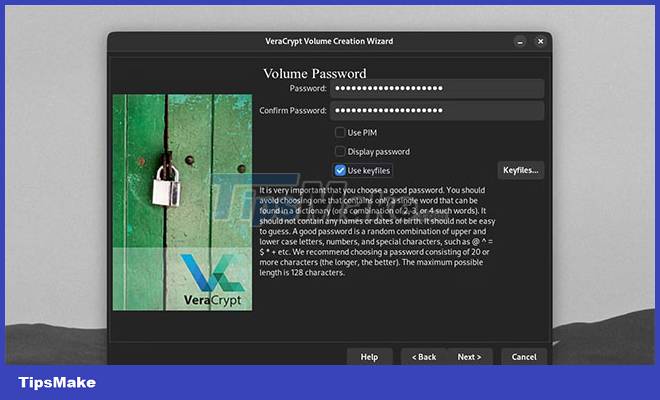Cancel the volume creation wizard
This screenshot has height=400, width=660.
[x=524, y=357]
